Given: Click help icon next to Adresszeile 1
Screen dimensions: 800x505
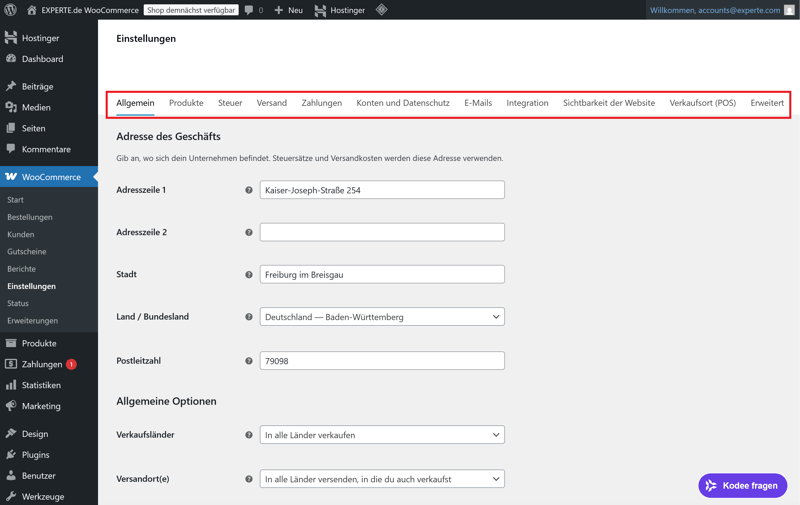Looking at the screenshot, I should (x=249, y=190).
